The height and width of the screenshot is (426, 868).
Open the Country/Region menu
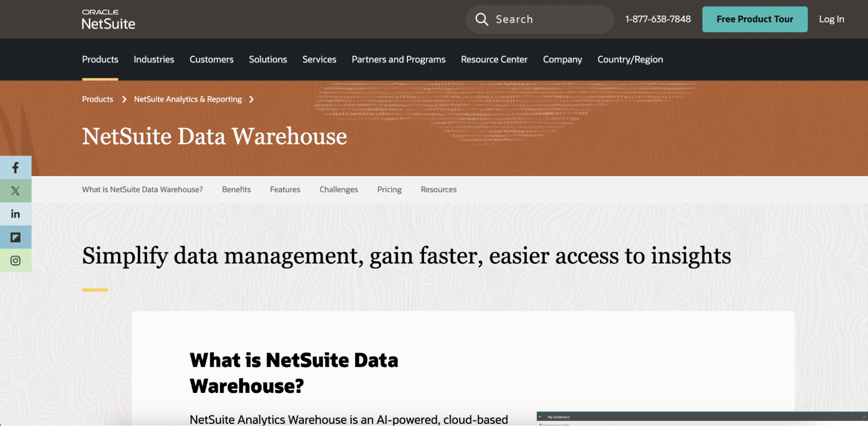[x=630, y=60]
